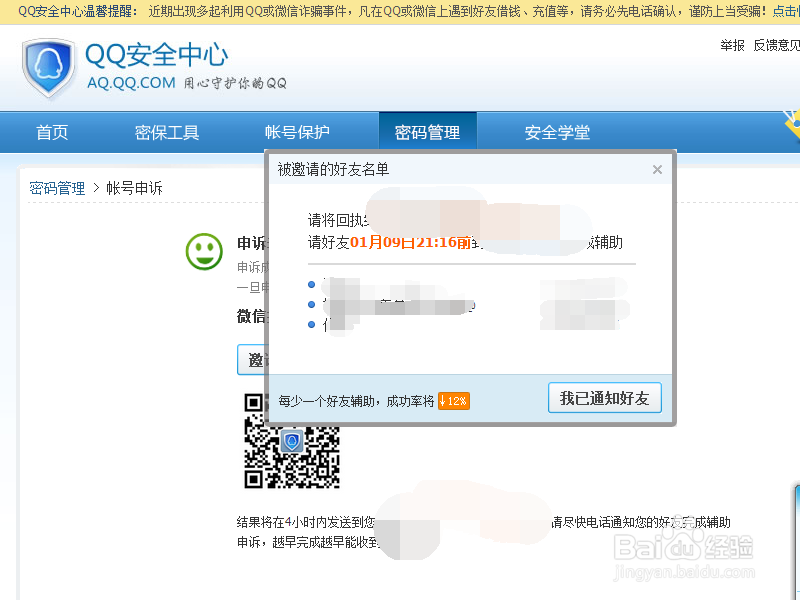800x600 pixels.
Task: Click the 密码管理 breadcrumb link
Action: tap(57, 188)
